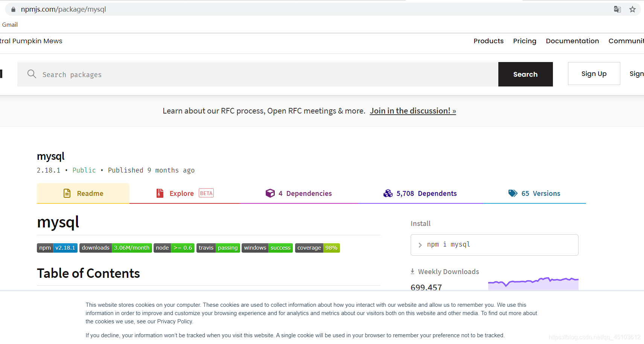The width and height of the screenshot is (644, 344).
Task: Click the npm v2.18.1 badge
Action: click(x=57, y=248)
